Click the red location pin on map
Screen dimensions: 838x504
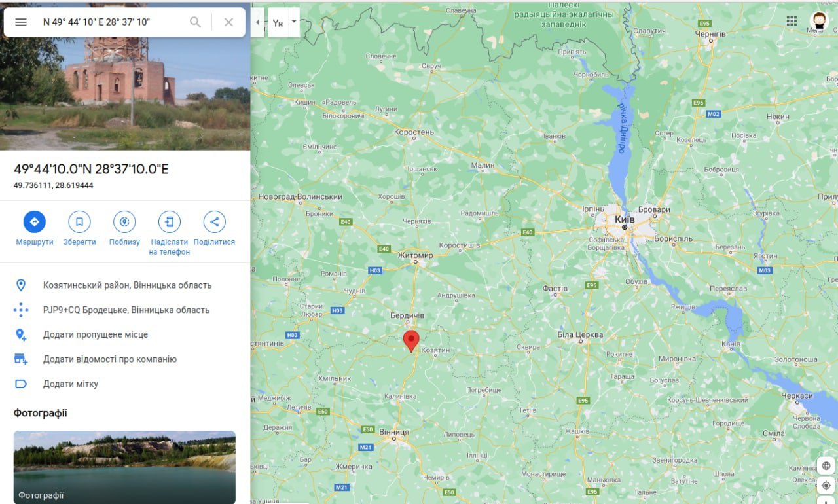click(x=411, y=341)
